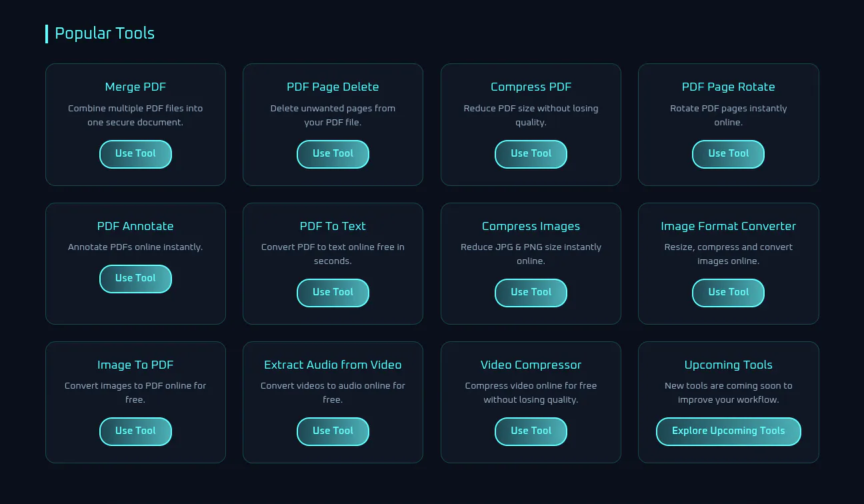864x504 pixels.
Task: Click the Popular Tools heading
Action: [x=105, y=33]
